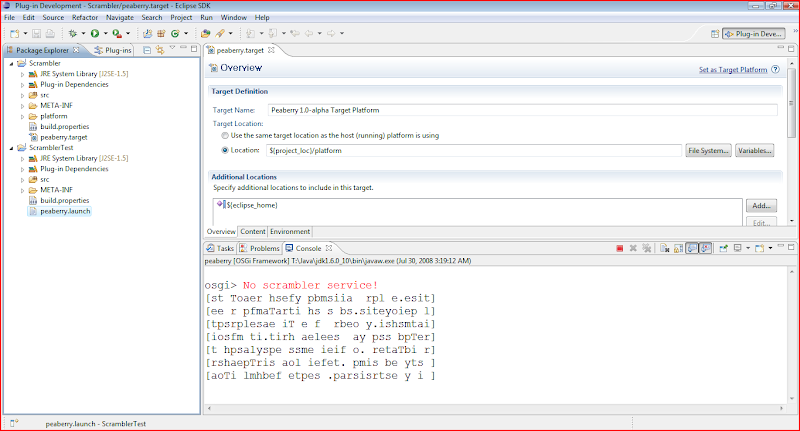Switch to the Environment editor tab
This screenshot has width=800, height=431.
coord(290,232)
